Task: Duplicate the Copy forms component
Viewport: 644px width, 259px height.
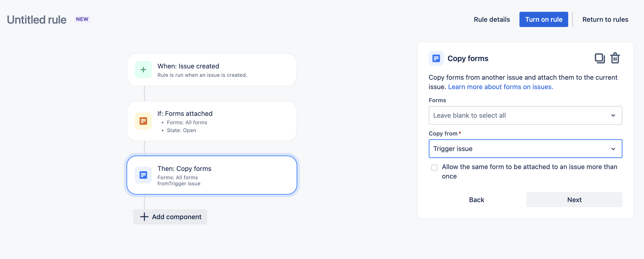Action: pyautogui.click(x=599, y=58)
